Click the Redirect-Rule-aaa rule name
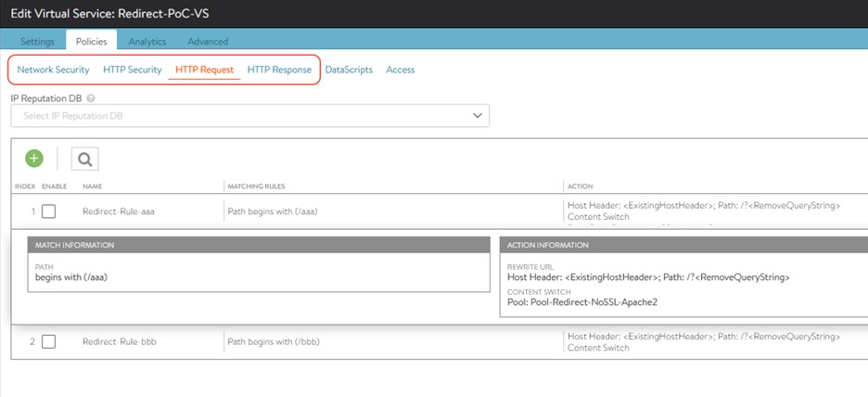 [119, 211]
